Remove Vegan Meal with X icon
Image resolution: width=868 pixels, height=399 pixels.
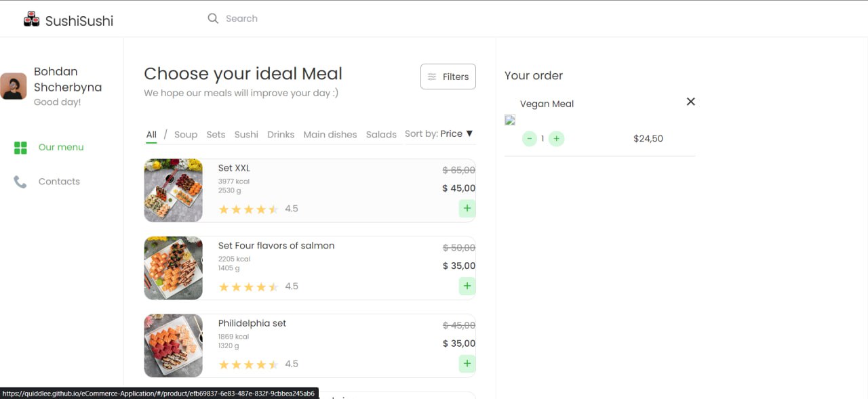(x=690, y=102)
